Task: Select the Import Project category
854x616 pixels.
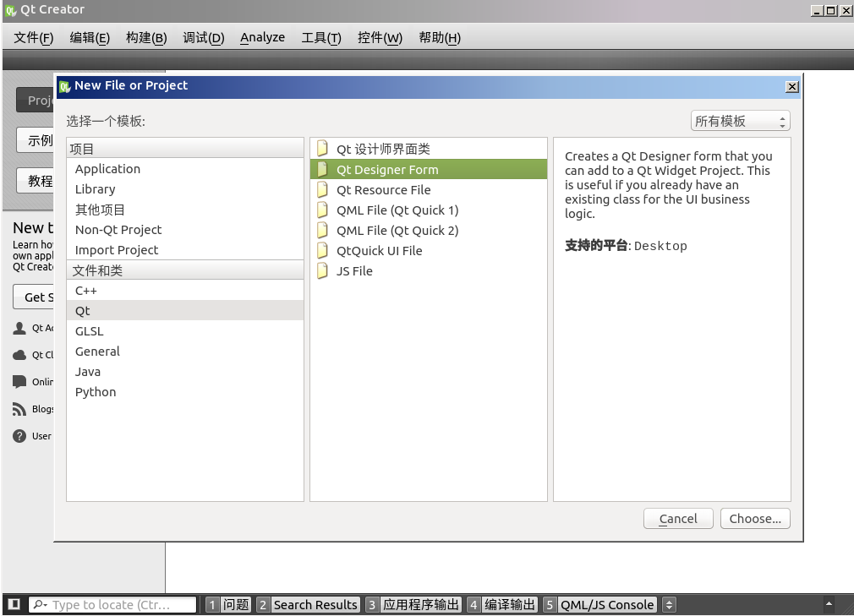Action: pyautogui.click(x=185, y=250)
